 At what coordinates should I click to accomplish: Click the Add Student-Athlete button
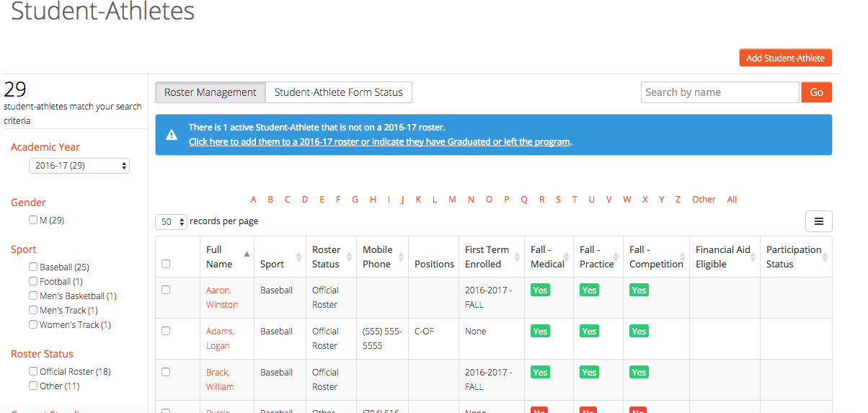pyautogui.click(x=786, y=58)
